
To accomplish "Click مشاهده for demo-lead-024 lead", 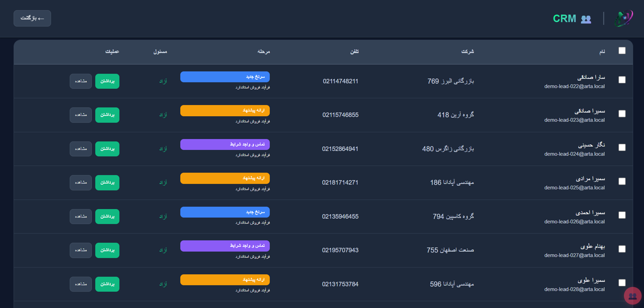I will coord(81,149).
